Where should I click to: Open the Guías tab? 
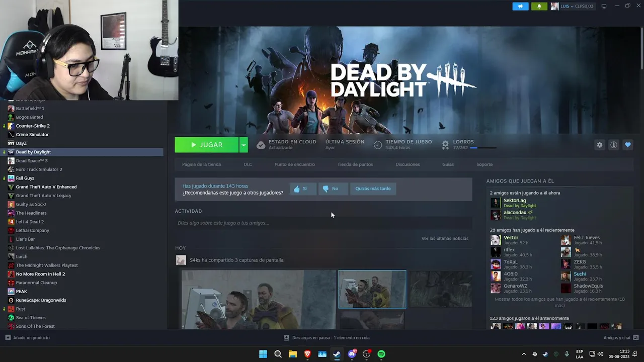point(448,164)
